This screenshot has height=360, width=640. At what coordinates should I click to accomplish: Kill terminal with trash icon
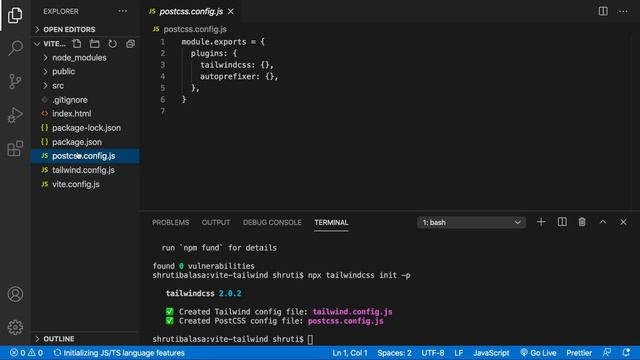582,222
